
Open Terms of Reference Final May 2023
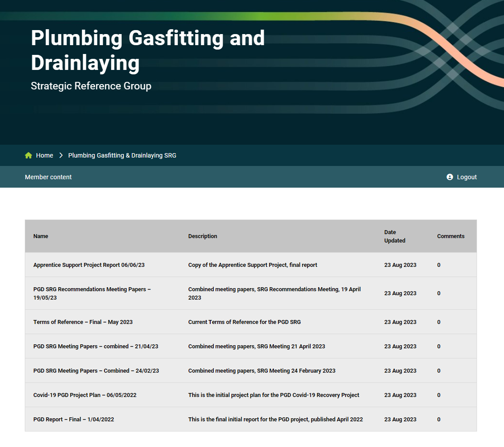click(x=83, y=322)
